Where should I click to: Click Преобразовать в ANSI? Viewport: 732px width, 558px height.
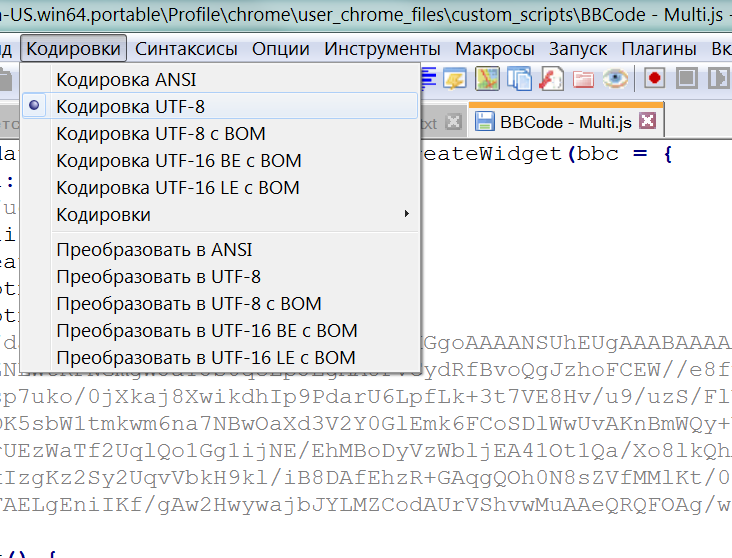[154, 249]
